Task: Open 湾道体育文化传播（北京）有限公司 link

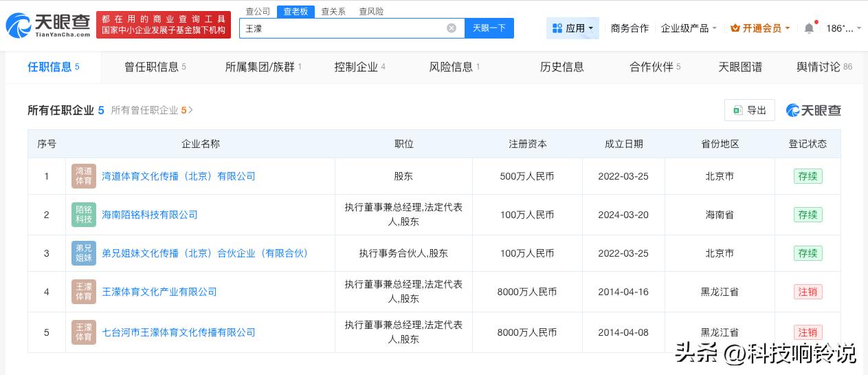Action: point(179,176)
